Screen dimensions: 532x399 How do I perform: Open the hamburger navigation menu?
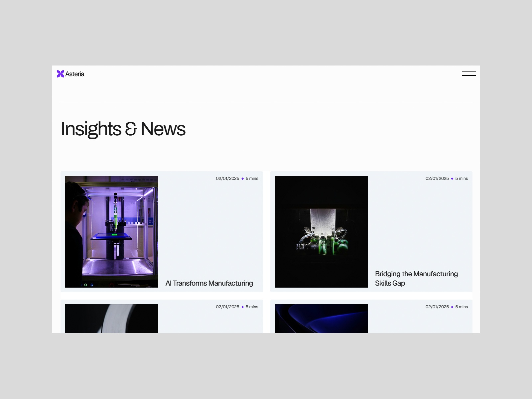tap(469, 74)
